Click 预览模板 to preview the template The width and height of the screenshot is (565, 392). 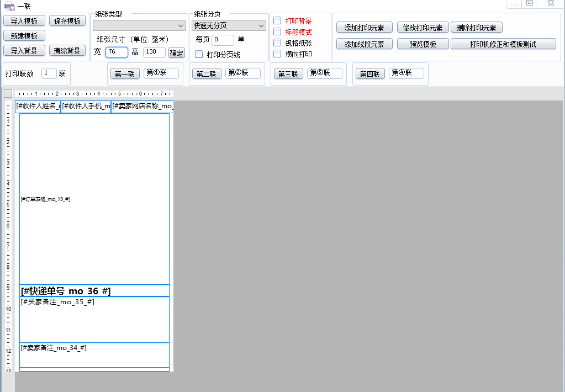[x=423, y=43]
